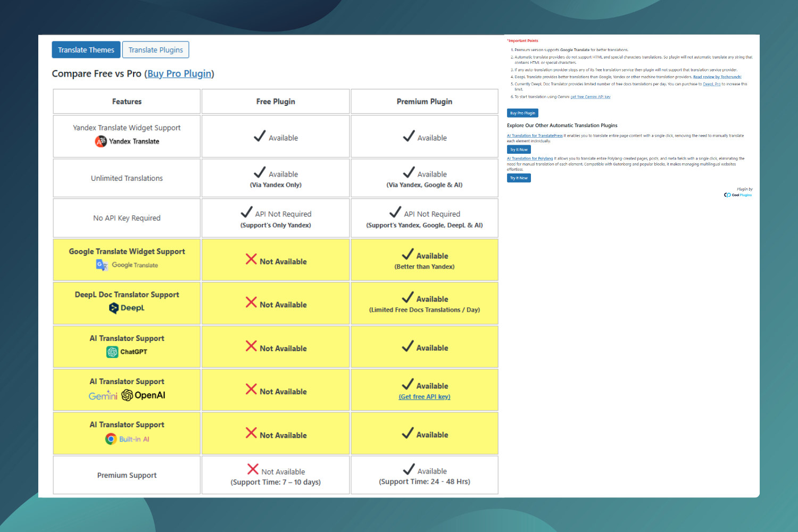Click the Free Plugin column header
This screenshot has width=798, height=532.
276,101
